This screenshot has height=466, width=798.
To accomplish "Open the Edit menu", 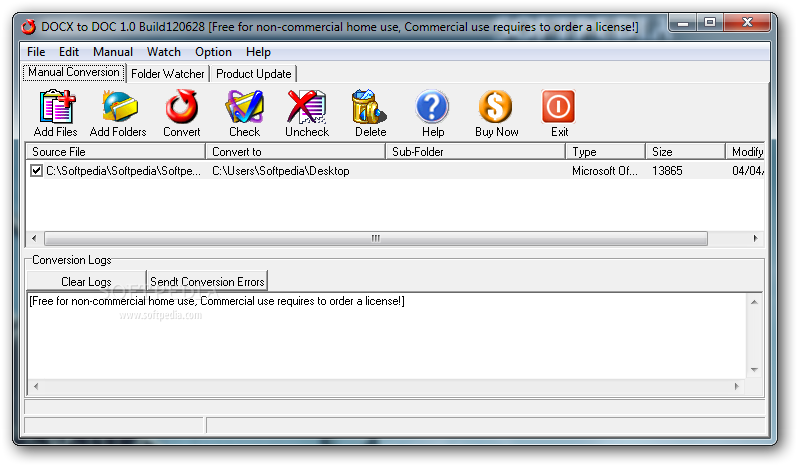I will click(x=69, y=52).
